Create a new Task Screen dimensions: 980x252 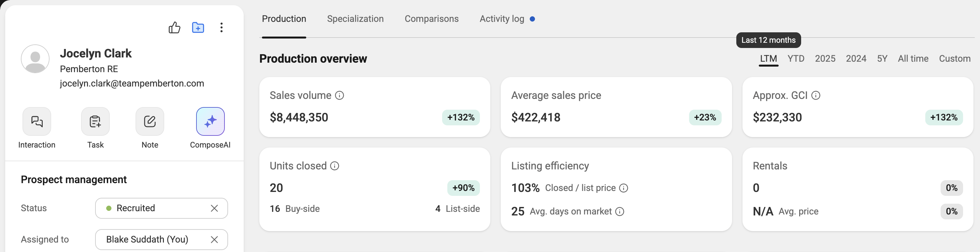[95, 121]
